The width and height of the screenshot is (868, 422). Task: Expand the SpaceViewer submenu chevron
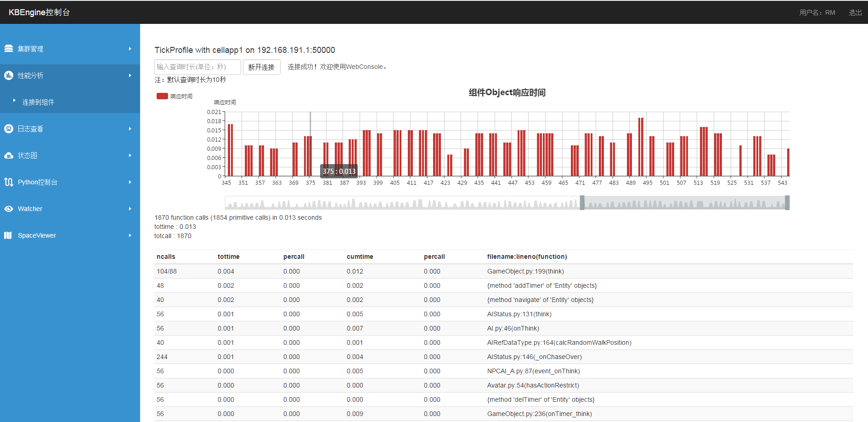pyautogui.click(x=130, y=235)
